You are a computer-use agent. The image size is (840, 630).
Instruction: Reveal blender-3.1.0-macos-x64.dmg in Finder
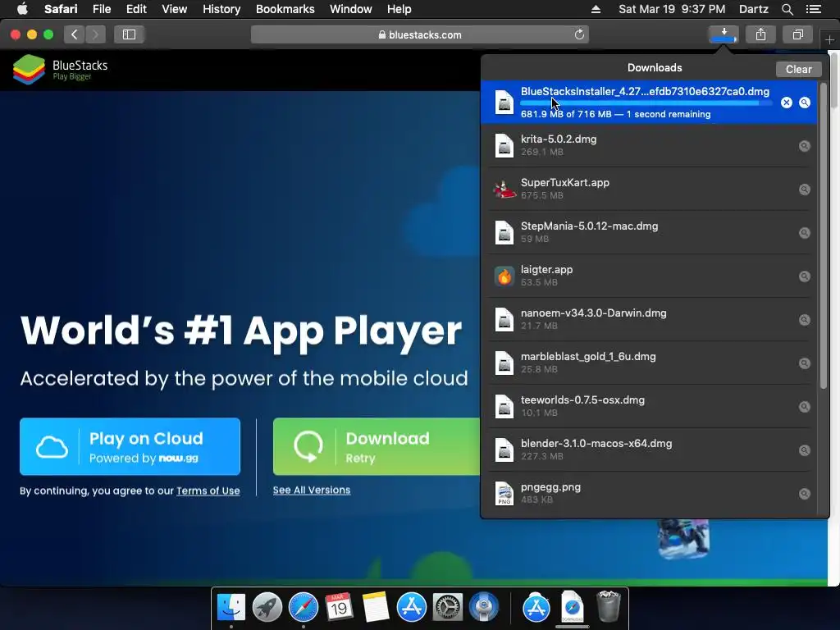click(805, 450)
